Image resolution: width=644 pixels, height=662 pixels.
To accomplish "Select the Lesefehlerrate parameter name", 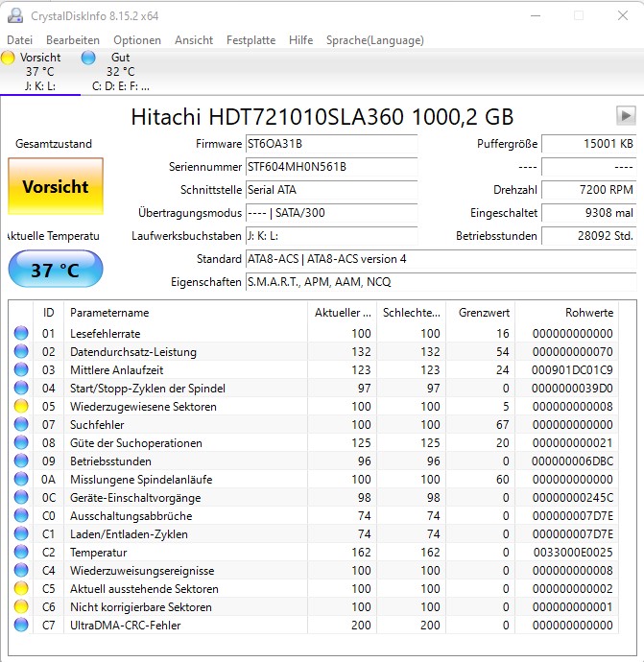I will coord(106,334).
